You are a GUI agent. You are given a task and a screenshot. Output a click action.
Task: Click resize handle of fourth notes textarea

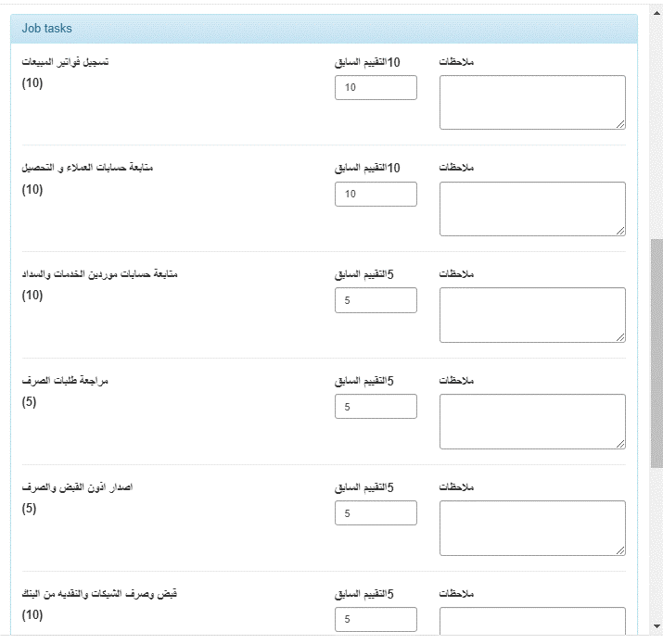620,444
